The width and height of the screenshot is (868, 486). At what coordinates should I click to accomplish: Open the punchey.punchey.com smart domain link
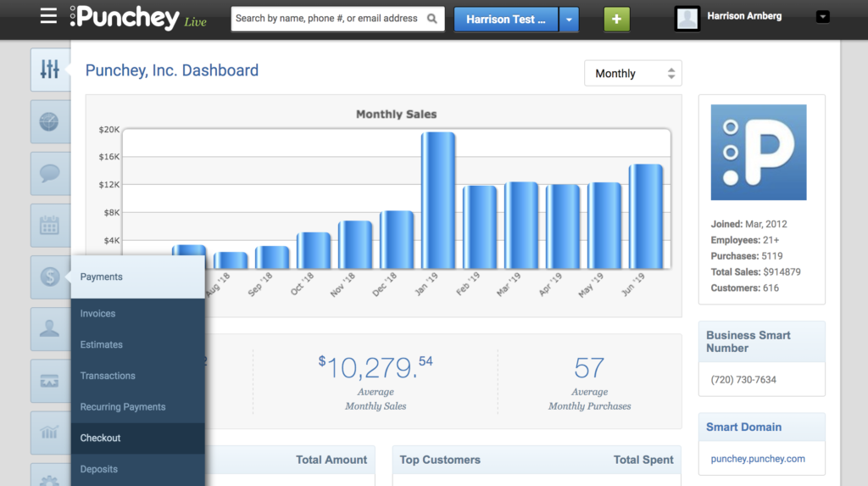click(758, 459)
